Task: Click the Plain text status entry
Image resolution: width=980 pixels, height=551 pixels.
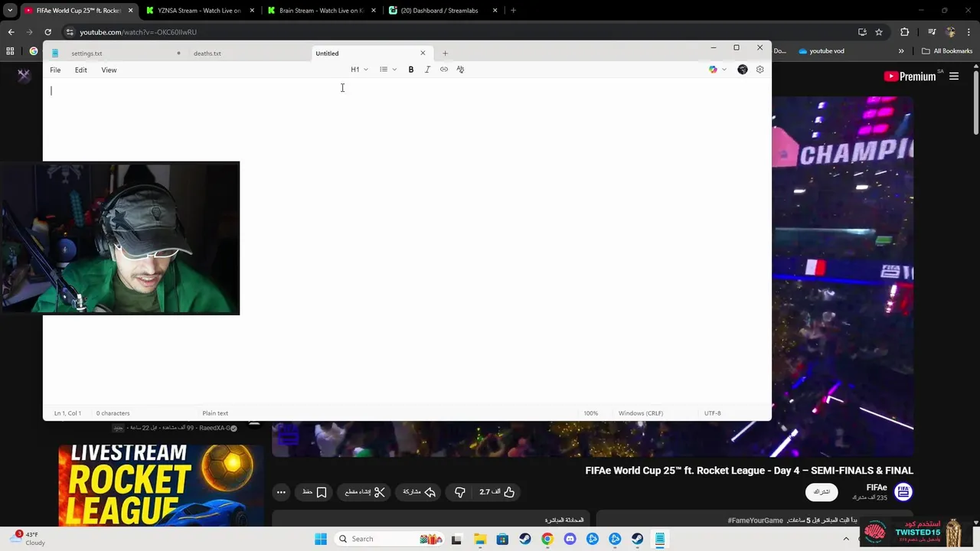Action: click(215, 413)
